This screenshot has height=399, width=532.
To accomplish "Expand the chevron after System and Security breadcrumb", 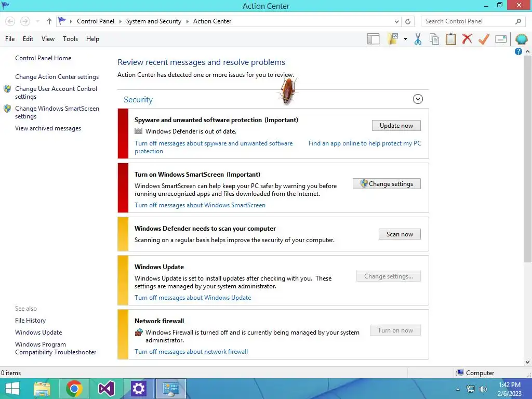I will click(187, 21).
